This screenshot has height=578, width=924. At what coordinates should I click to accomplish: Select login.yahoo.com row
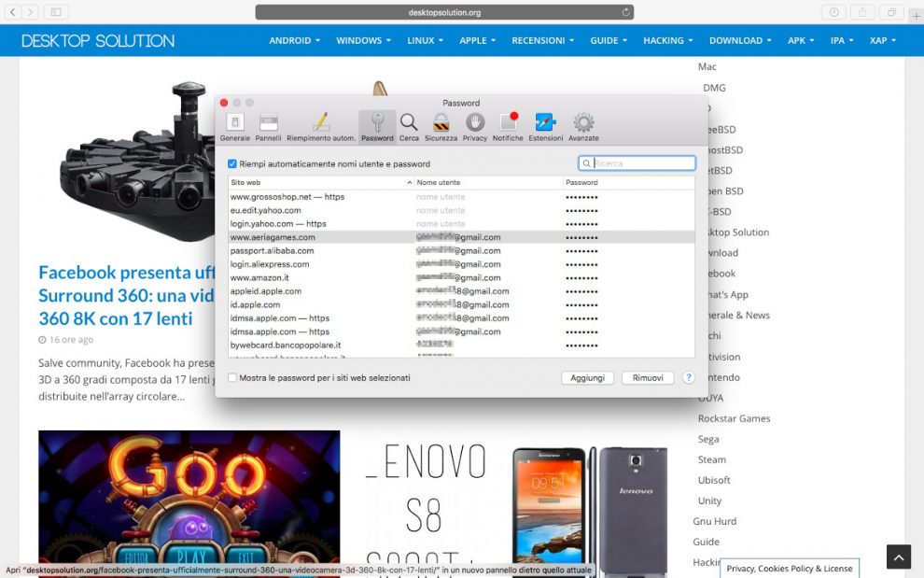461,223
